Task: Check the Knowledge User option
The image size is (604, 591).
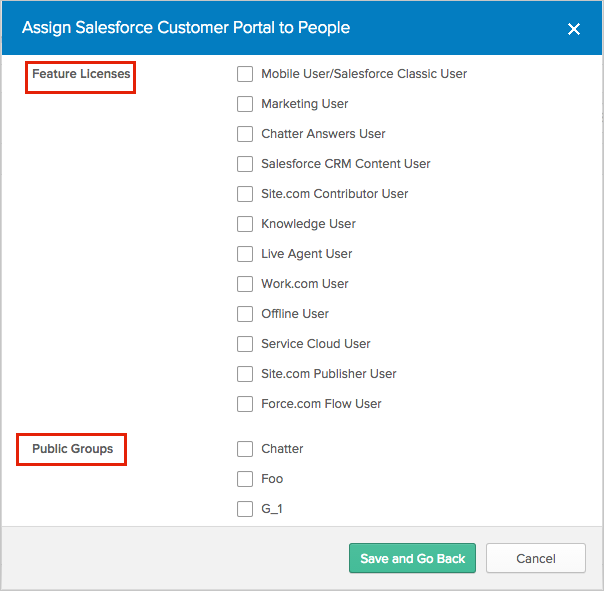Action: click(x=245, y=224)
